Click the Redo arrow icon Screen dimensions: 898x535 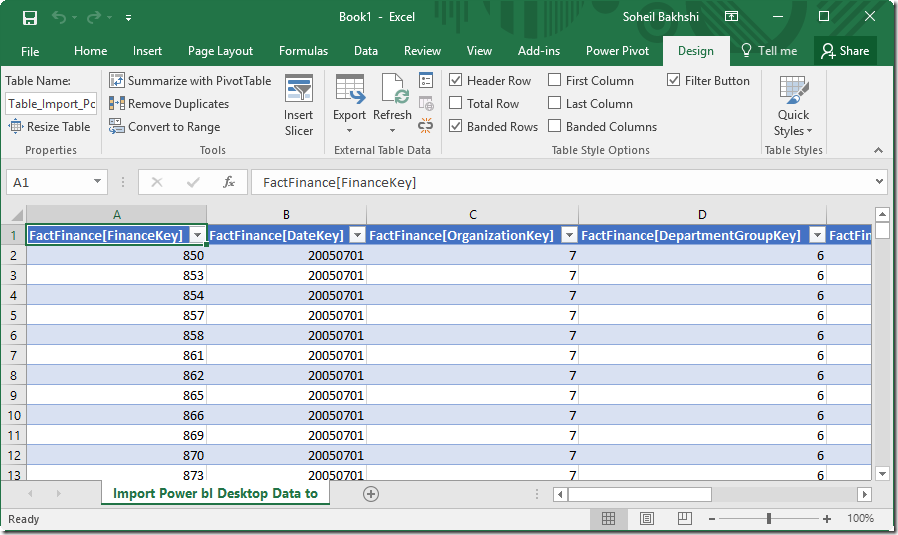click(x=93, y=17)
